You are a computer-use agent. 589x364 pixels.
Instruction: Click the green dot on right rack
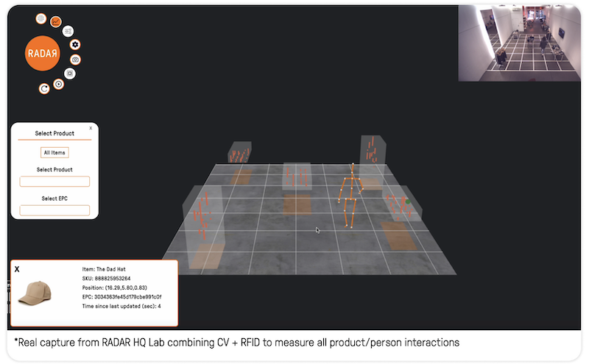coord(408,202)
